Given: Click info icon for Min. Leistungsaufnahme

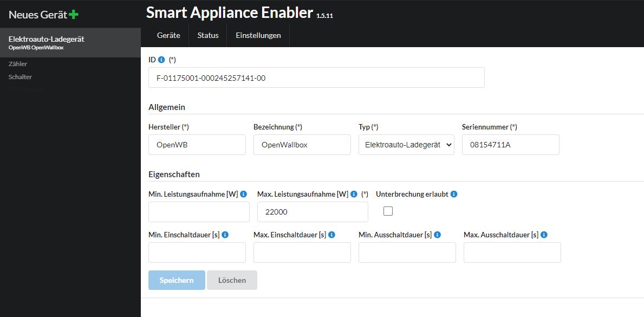Looking at the screenshot, I should [244, 194].
